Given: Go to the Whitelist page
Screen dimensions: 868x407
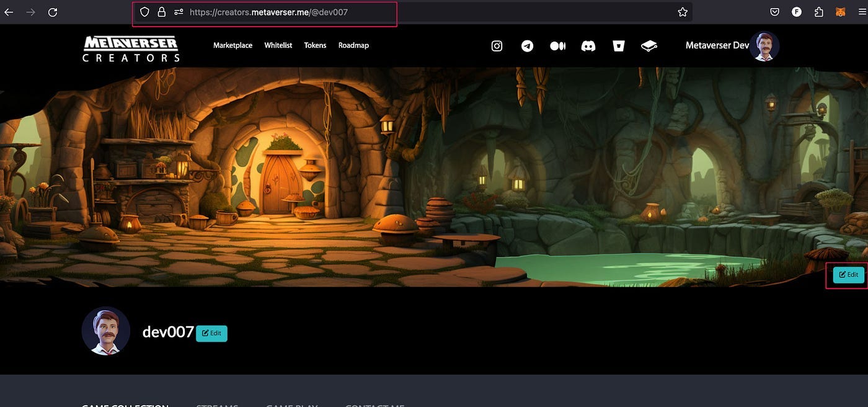Looking at the screenshot, I should click(278, 45).
